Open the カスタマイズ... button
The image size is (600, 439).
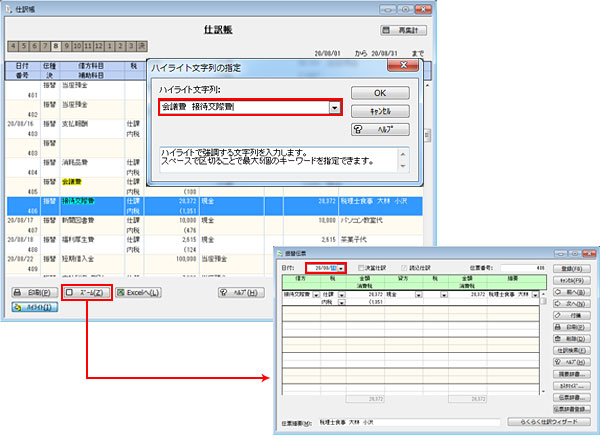point(572,386)
